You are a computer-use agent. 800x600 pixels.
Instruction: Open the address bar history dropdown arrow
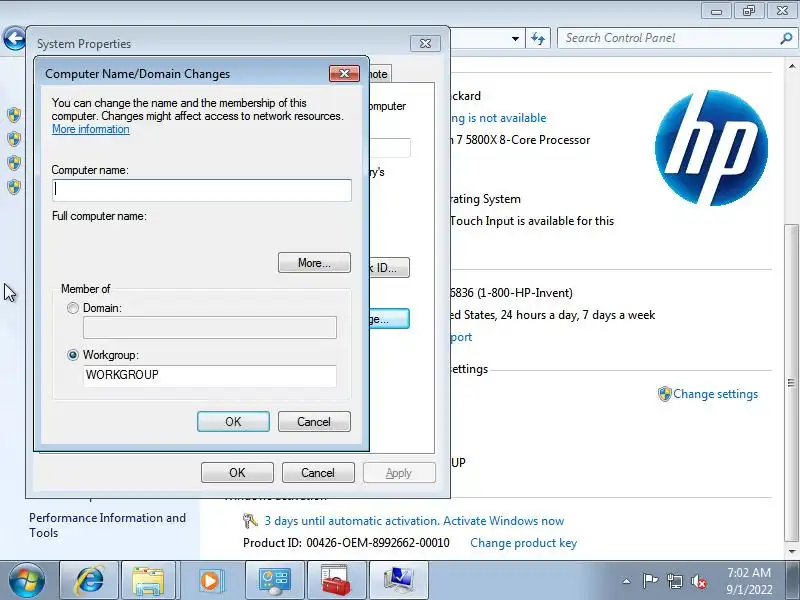[515, 38]
